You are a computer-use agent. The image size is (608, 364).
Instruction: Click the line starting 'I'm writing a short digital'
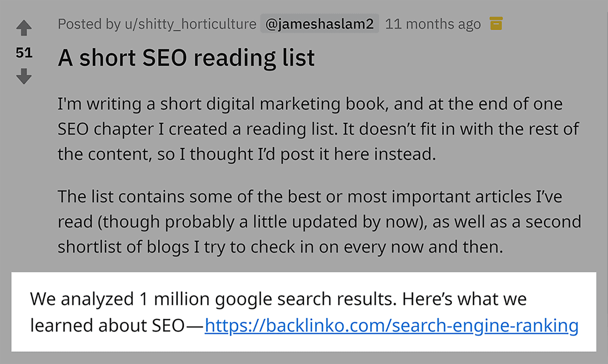310,104
